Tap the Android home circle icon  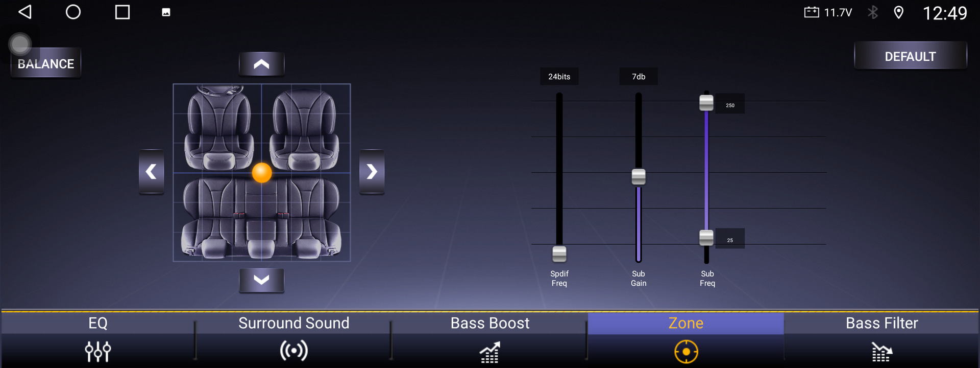point(73,12)
